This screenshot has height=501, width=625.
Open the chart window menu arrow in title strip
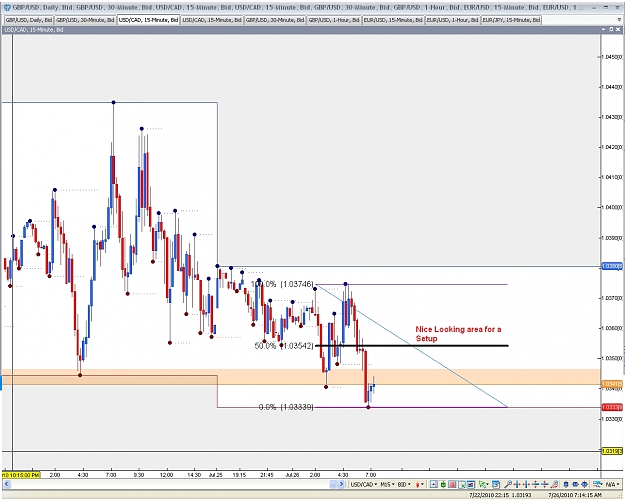pos(604,29)
